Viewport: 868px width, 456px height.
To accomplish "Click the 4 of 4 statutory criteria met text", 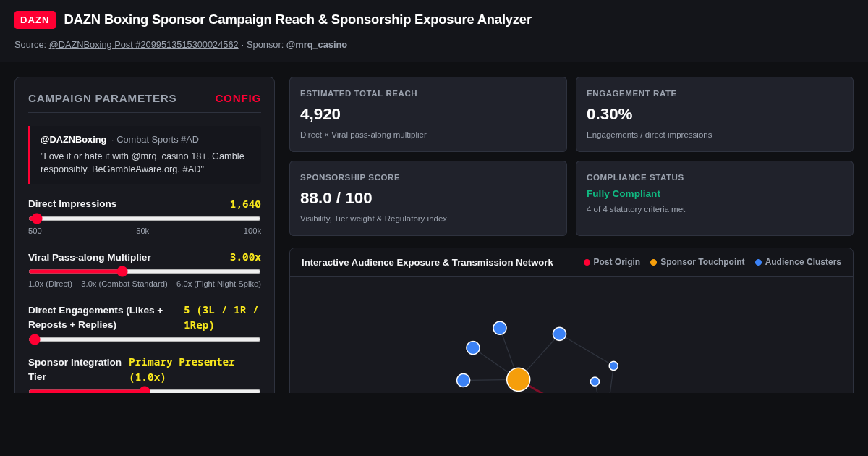I will click(x=636, y=209).
